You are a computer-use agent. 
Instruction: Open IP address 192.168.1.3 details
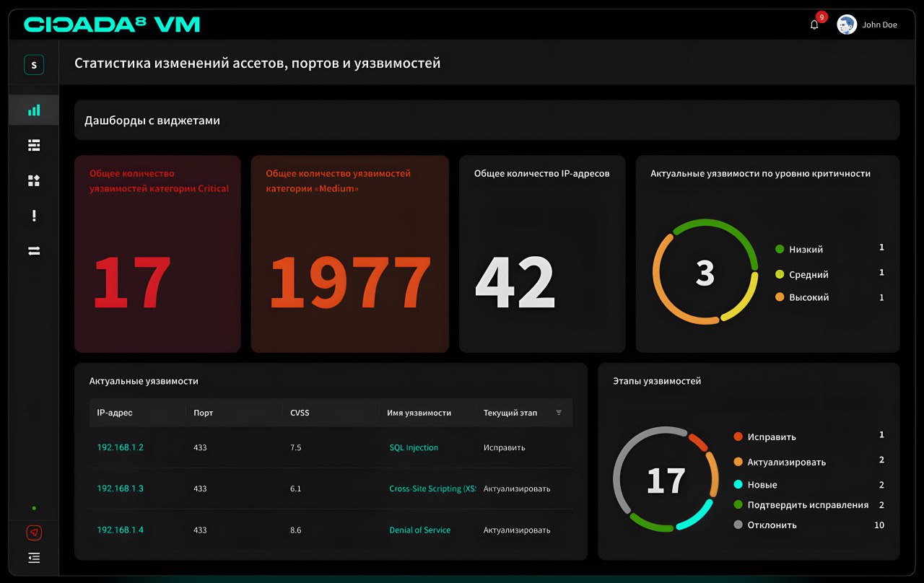click(x=121, y=488)
